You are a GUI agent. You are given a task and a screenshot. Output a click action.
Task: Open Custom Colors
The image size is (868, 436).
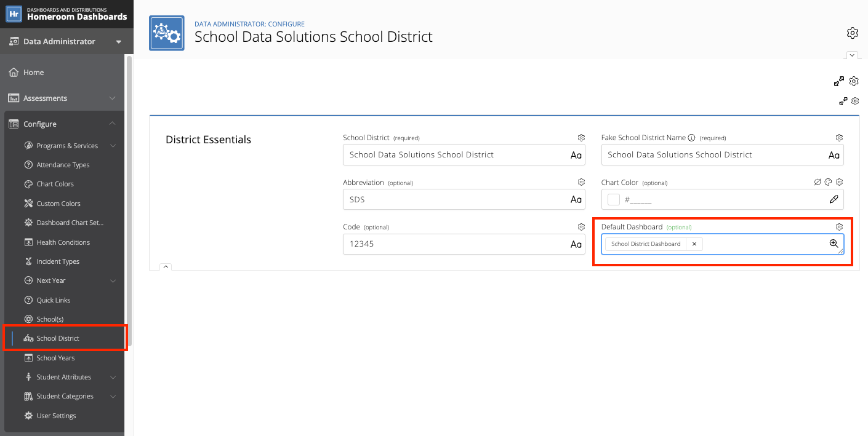click(58, 204)
